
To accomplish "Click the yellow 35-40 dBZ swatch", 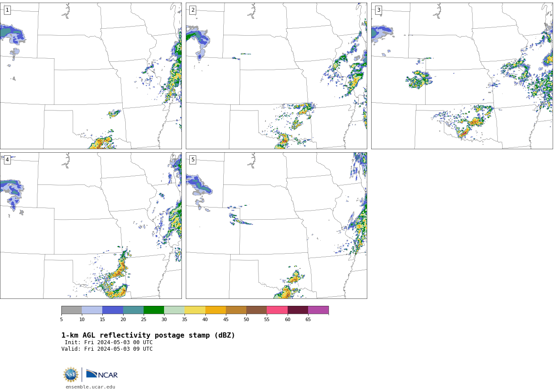I will pos(195,310).
